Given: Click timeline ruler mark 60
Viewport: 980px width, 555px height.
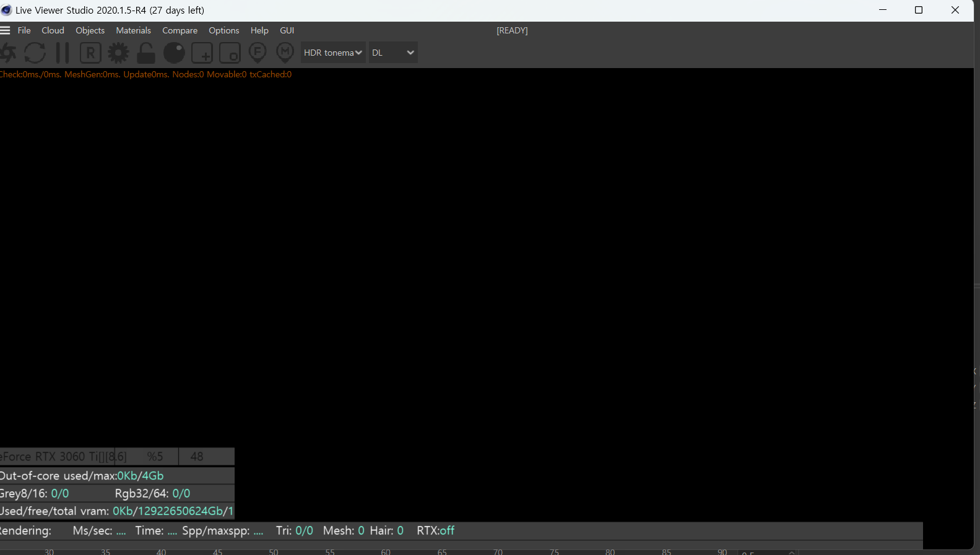Looking at the screenshot, I should (x=386, y=551).
